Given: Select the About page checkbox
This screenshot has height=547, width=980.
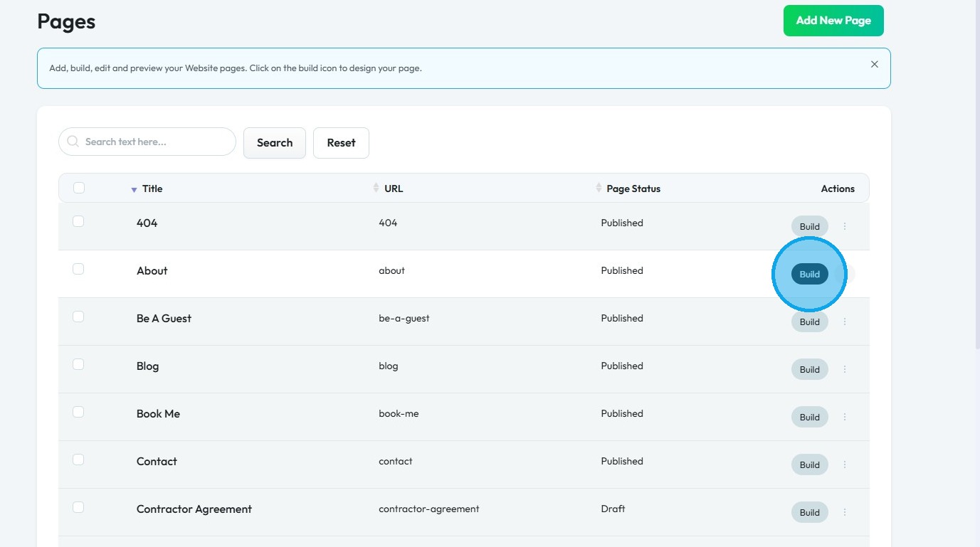Looking at the screenshot, I should coord(78,269).
